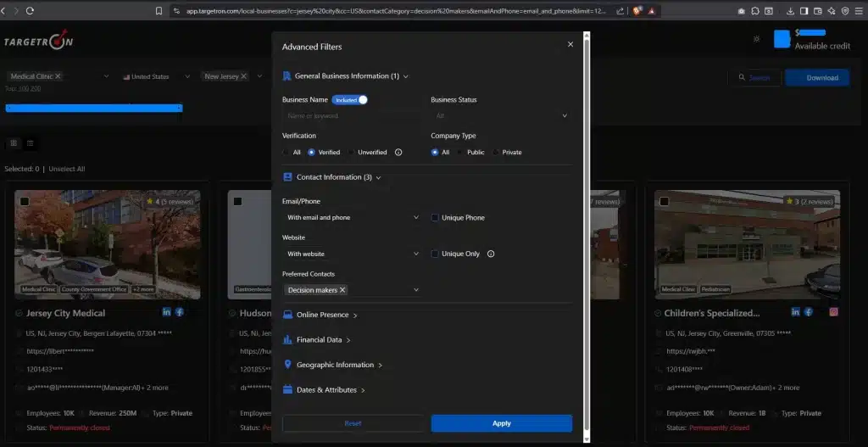Toggle the Business Name Included switch

tap(350, 100)
